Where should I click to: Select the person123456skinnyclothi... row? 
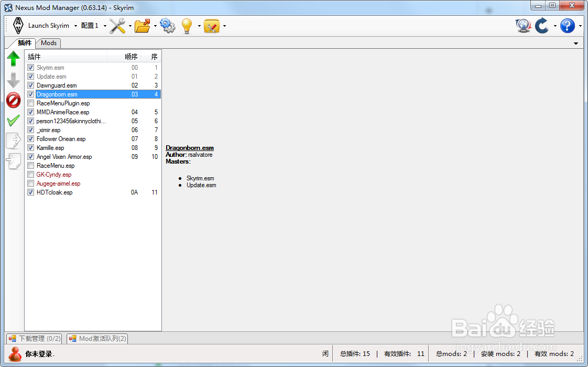click(x=93, y=121)
